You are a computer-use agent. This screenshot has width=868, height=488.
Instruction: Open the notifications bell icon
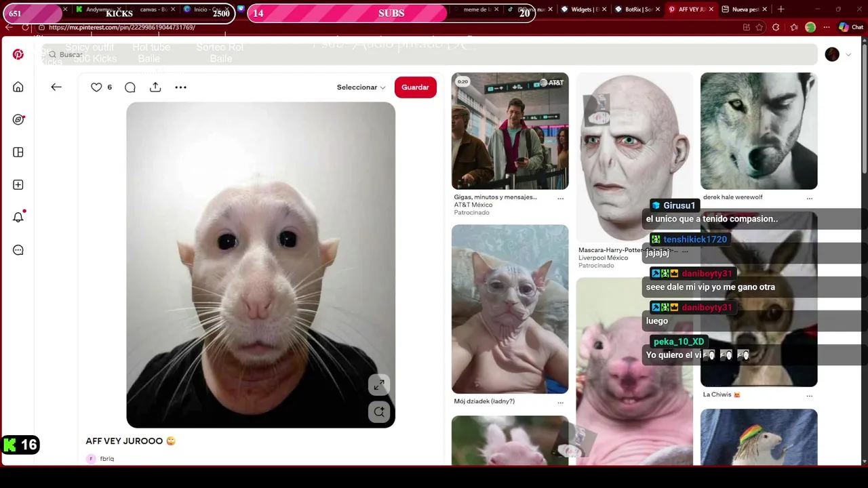point(18,217)
